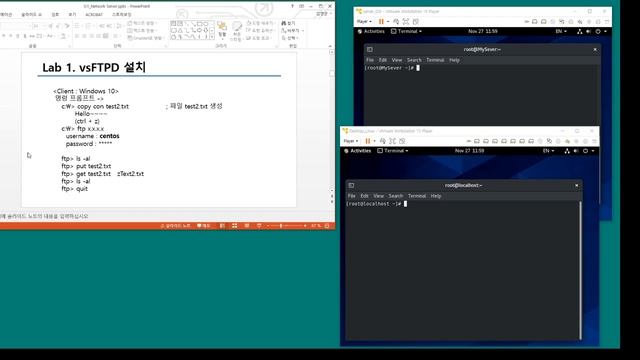The width and height of the screenshot is (640, 360).
Task: Click 'ftp> put test2.txt' line on slide
Action: pos(86,166)
